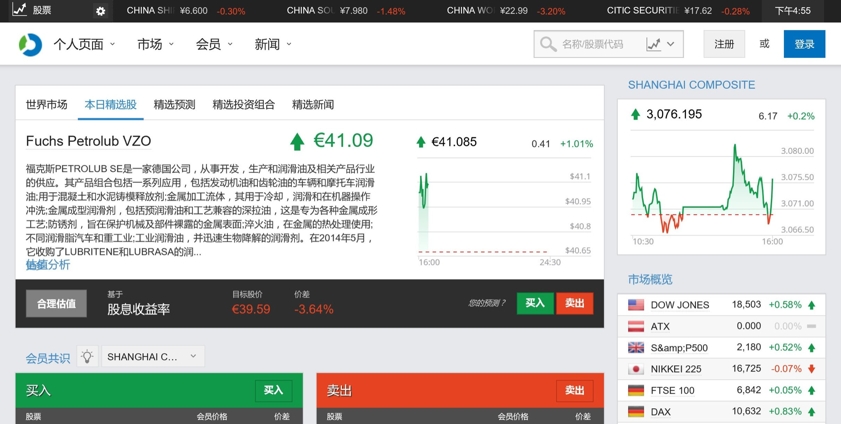Click the 下午4:55 clock in the ticker bar
Screen dimensions: 841x424
(x=793, y=11)
